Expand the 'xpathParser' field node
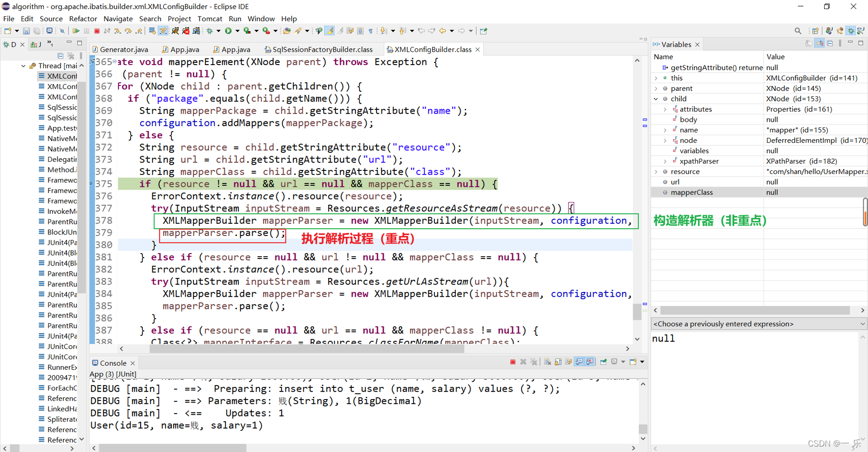This screenshot has width=868, height=452. click(665, 161)
